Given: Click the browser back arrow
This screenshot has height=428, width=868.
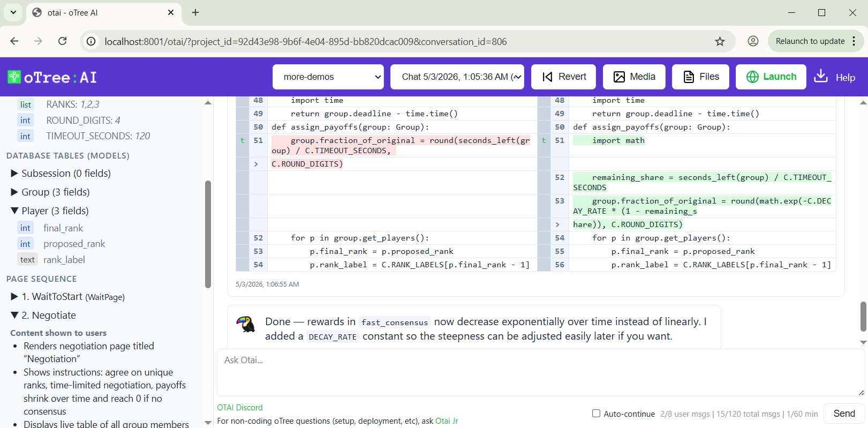Looking at the screenshot, I should [x=14, y=41].
